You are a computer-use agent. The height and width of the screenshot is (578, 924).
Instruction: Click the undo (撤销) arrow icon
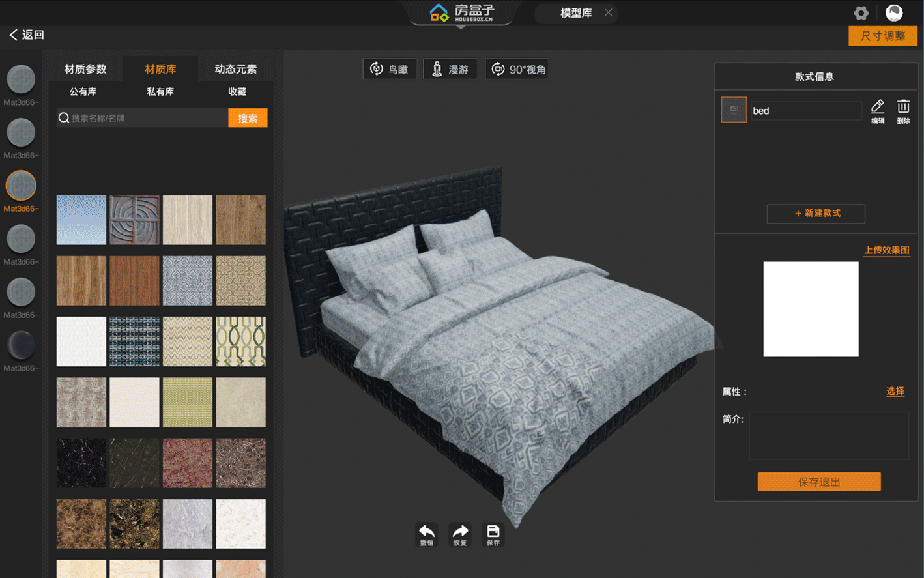click(x=427, y=534)
